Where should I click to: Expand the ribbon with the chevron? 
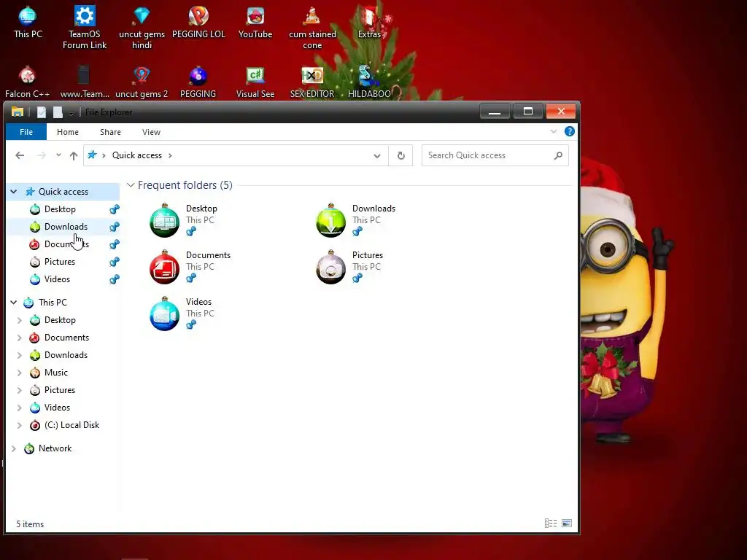[x=554, y=131]
